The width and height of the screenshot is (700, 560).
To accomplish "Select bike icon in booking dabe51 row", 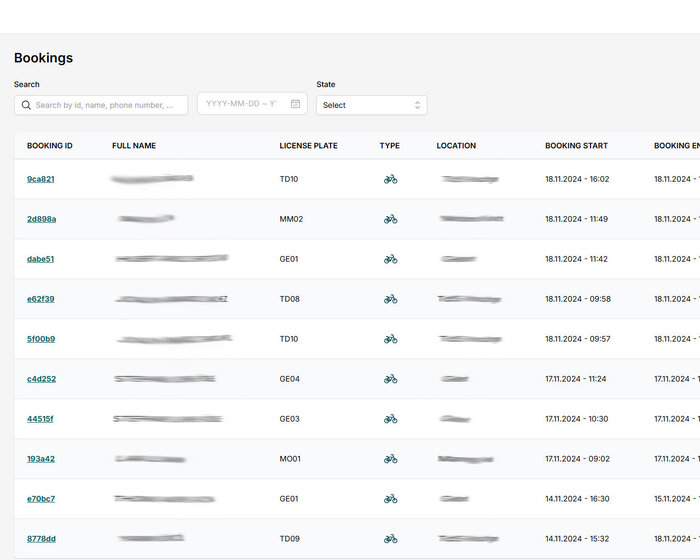I will [390, 259].
